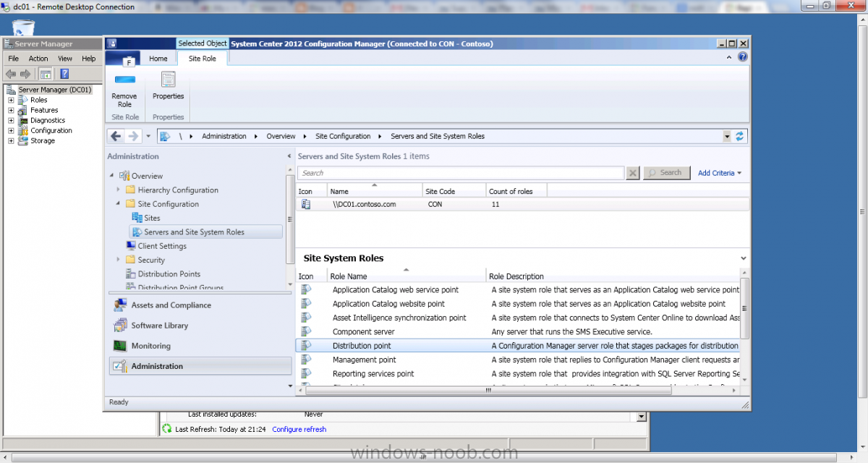
Task: Open the Recycle Bin desktop icon
Action: [x=22, y=27]
